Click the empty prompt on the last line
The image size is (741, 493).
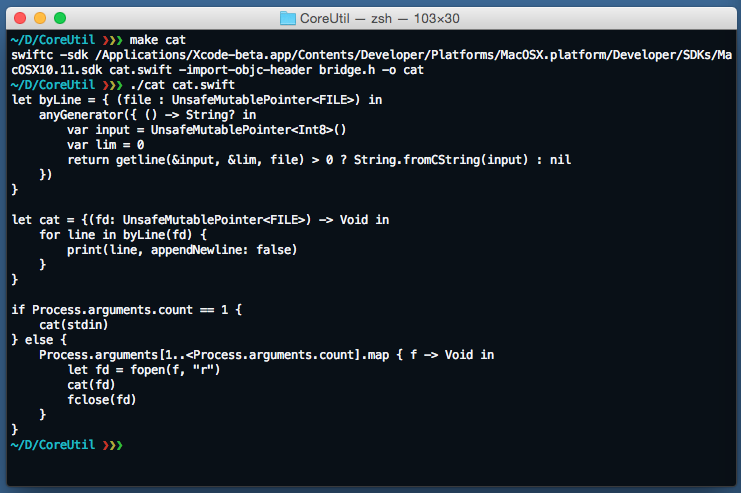pos(67,445)
